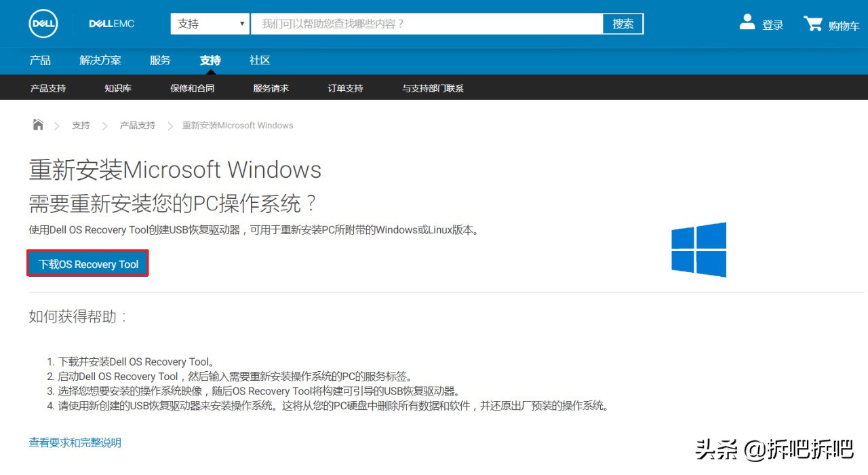The width and height of the screenshot is (868, 475).
Task: Select 与支持部门联系 in the support bar
Action: 432,87
